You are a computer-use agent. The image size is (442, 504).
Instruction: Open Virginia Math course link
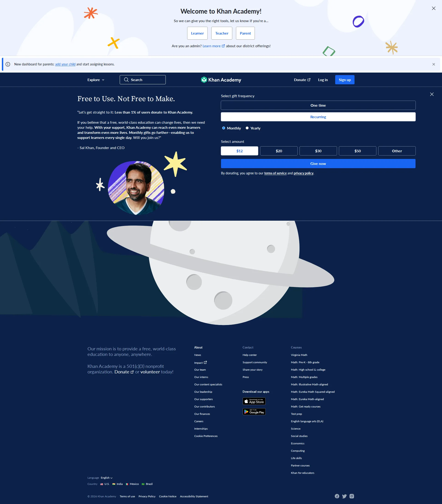point(299,355)
